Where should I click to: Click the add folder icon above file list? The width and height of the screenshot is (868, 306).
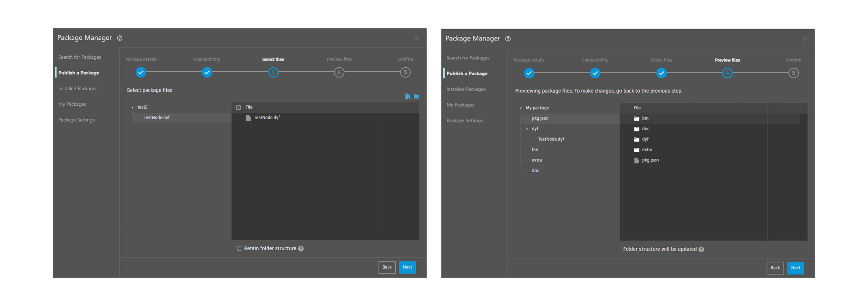tap(416, 96)
